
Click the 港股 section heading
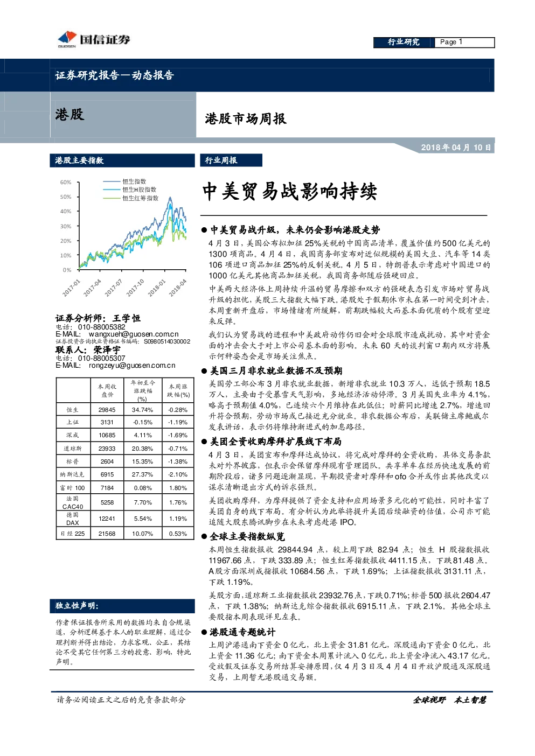70,114
